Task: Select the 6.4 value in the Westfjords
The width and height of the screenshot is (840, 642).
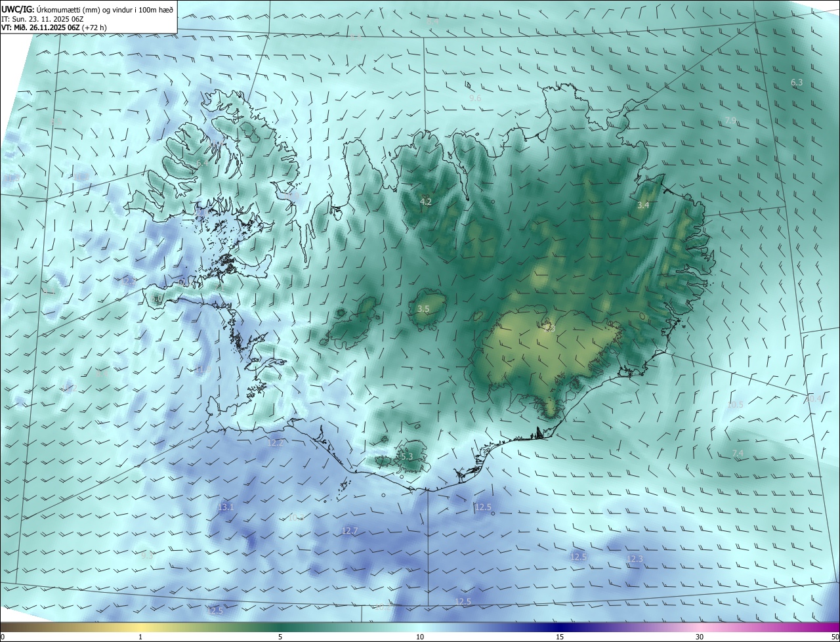Action: tap(202, 163)
